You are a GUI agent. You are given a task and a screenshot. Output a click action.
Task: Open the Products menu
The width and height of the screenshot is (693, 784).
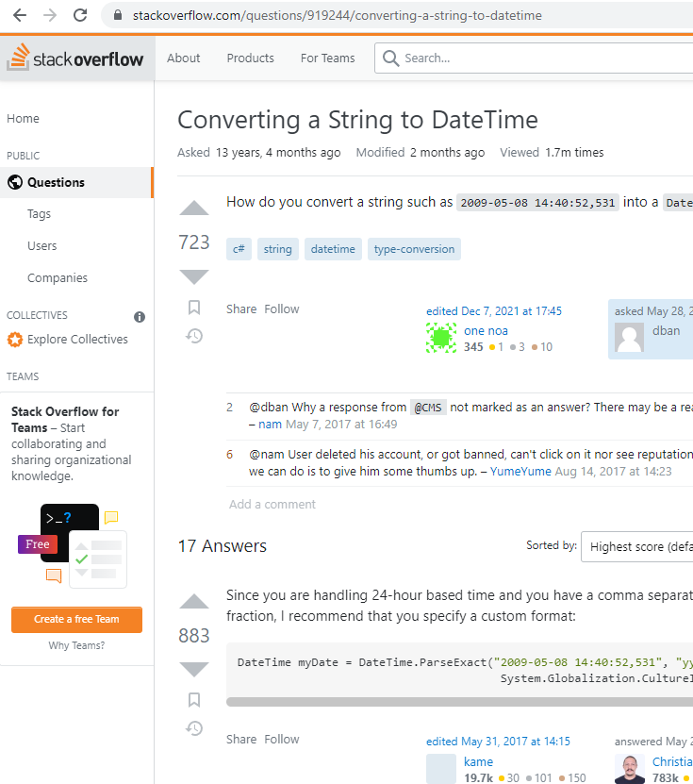(250, 58)
